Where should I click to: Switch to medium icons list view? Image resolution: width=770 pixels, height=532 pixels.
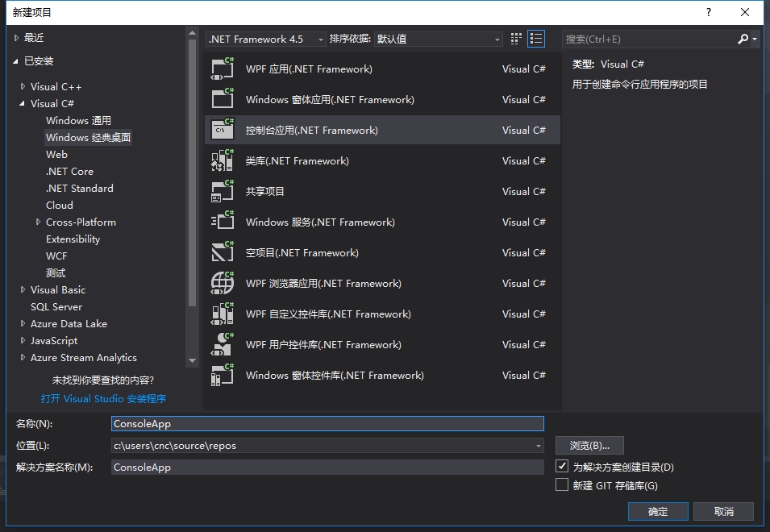tap(535, 39)
